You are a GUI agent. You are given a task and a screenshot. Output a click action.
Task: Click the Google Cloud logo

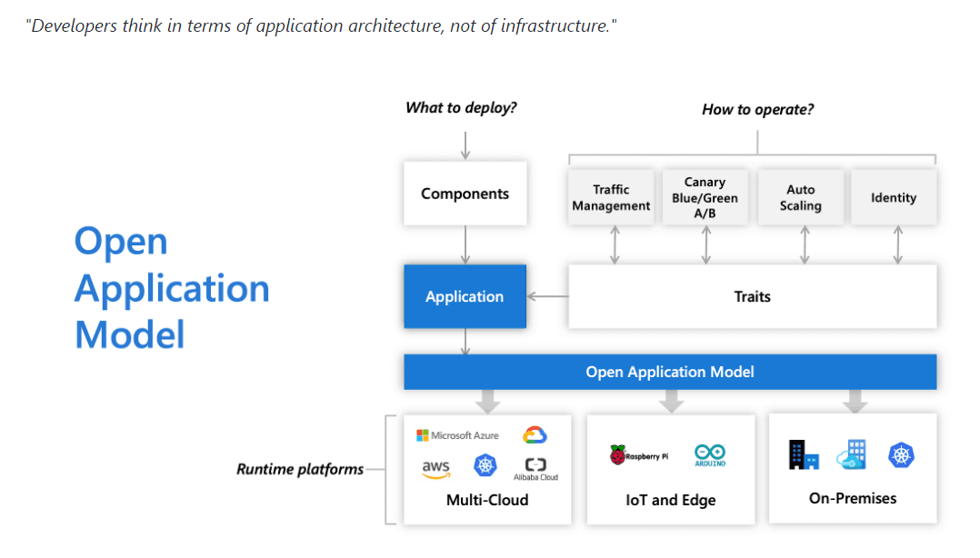click(535, 436)
